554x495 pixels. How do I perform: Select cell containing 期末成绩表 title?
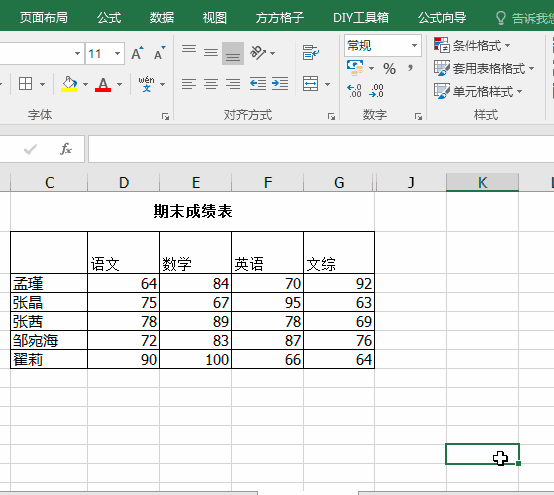point(193,211)
